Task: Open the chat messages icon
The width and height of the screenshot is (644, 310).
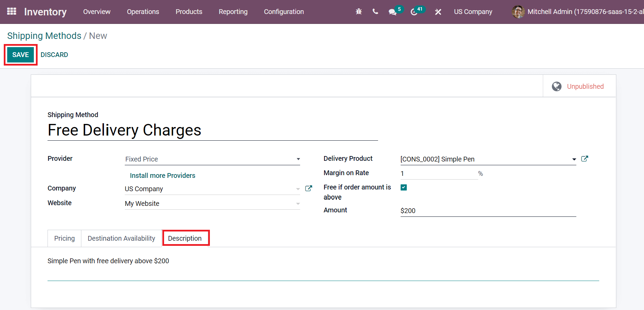Action: 392,12
